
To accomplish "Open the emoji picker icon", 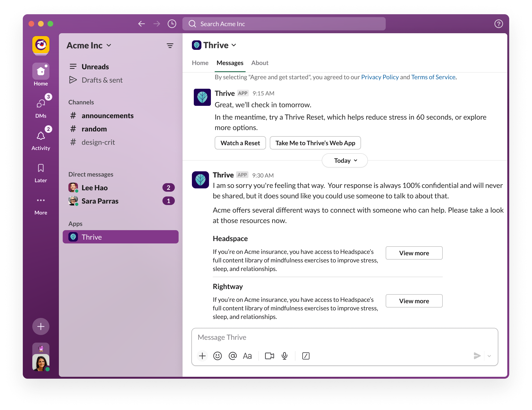I will click(x=218, y=356).
